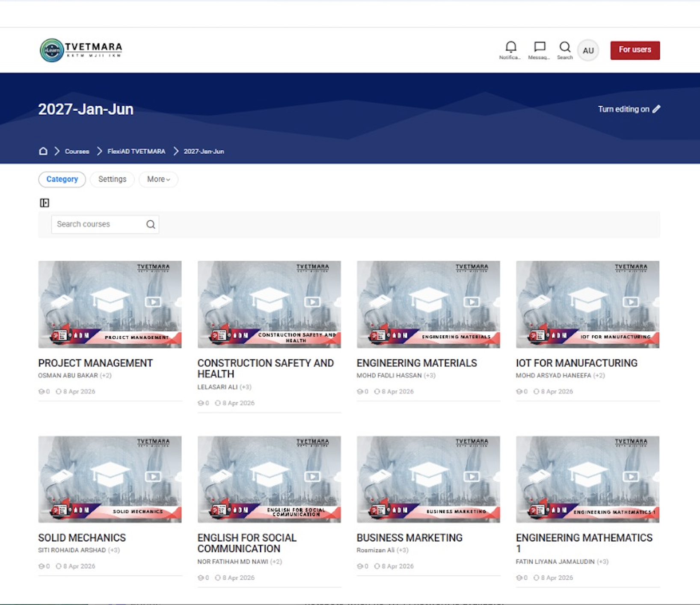Click the Home breadcrumb icon
Screen dimensions: 700x605
coord(43,151)
